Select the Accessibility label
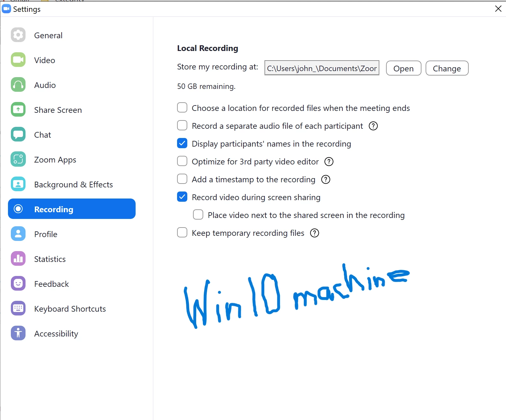The width and height of the screenshot is (506, 420). click(x=56, y=334)
